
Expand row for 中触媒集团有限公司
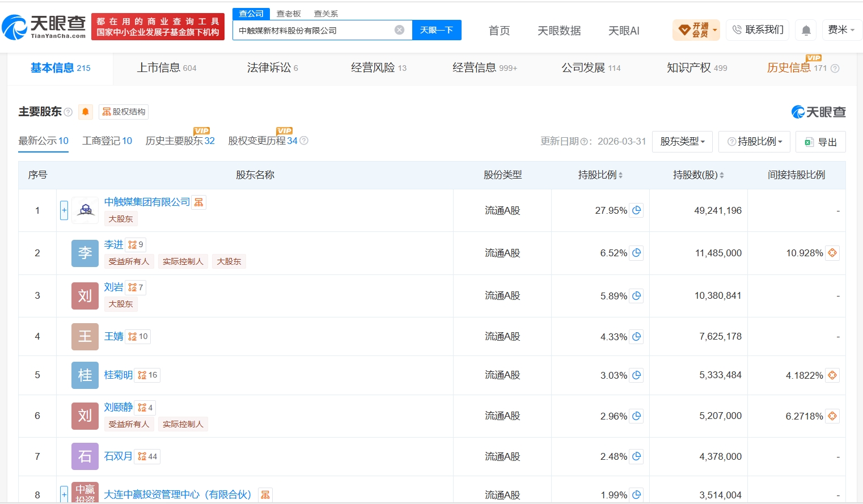64,210
